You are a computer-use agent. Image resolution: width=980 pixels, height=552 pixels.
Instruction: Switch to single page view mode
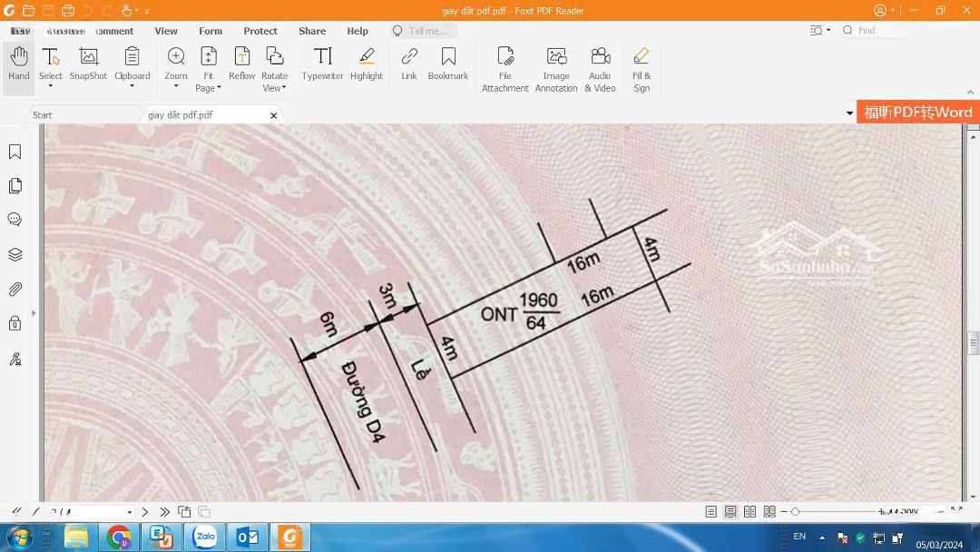pos(710,512)
